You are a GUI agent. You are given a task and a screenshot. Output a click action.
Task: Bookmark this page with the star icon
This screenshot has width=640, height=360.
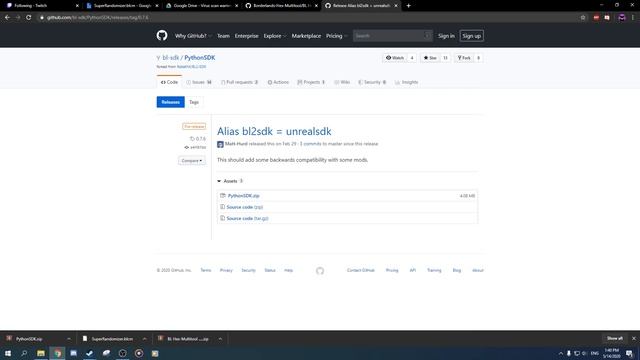point(583,18)
